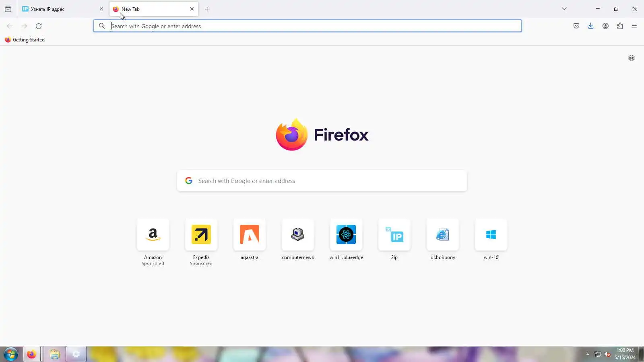Click the gear app taskbar icon
Screen dimensions: 644x362
click(76, 354)
